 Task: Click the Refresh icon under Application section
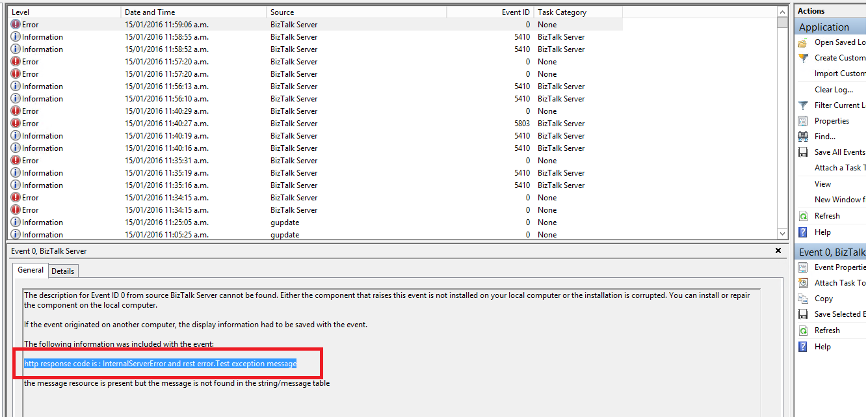tap(803, 216)
